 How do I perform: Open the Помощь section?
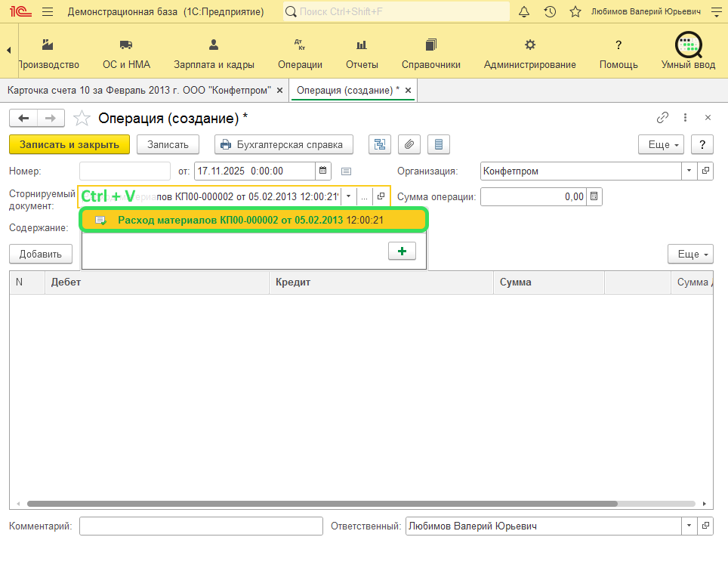[618, 54]
